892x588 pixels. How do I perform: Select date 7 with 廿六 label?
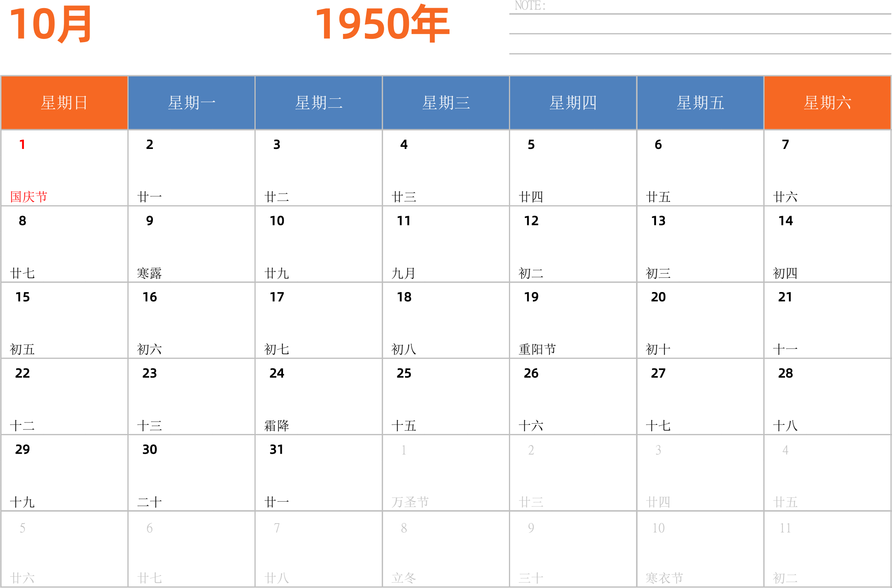[827, 168]
